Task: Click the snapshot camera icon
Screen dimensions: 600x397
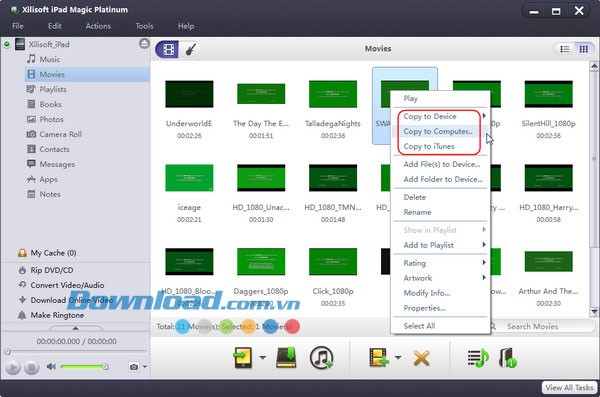Action: (134, 367)
